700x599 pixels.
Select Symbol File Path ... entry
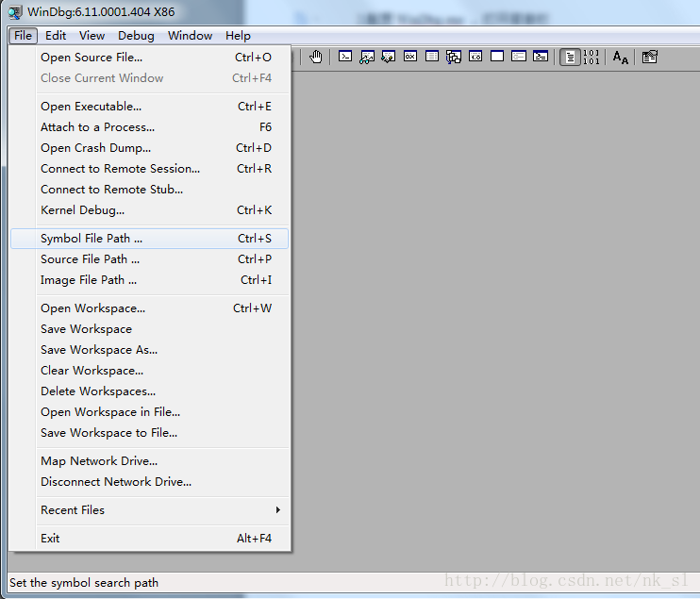pos(150,239)
